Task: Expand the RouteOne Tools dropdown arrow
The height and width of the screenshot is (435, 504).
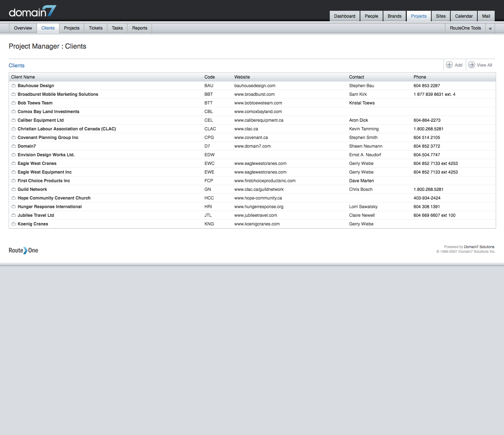Action: 490,28
